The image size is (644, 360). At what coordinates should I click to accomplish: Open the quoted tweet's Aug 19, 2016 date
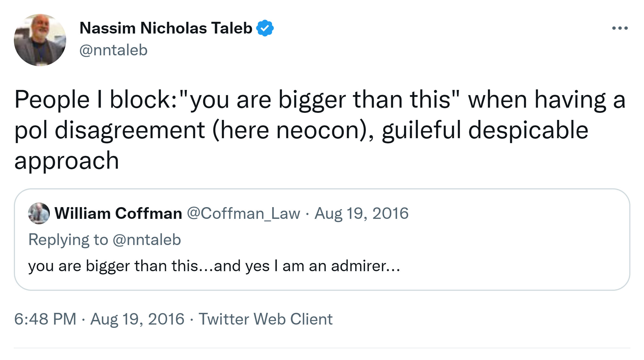coord(361,213)
